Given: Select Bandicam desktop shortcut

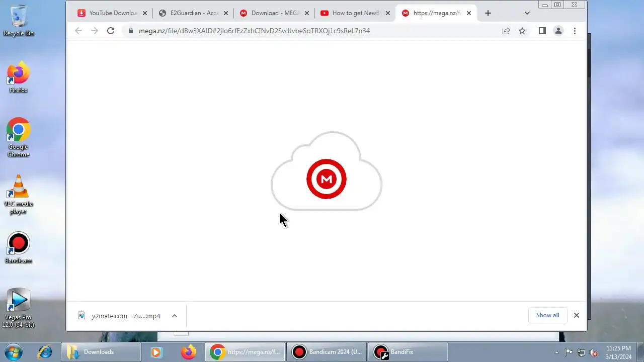Looking at the screenshot, I should (x=19, y=248).
